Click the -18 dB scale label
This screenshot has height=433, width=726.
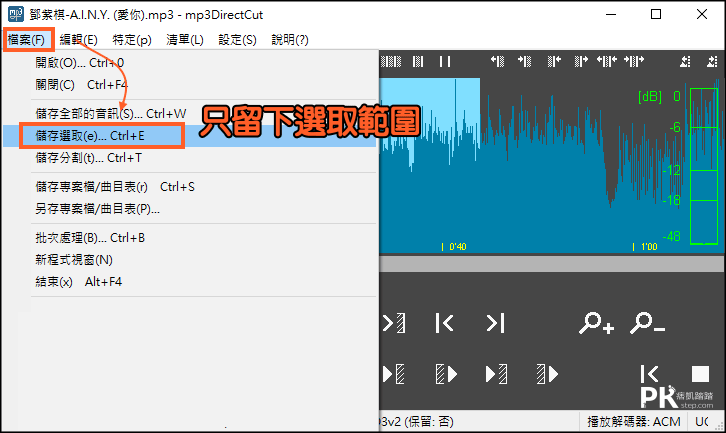coord(672,201)
